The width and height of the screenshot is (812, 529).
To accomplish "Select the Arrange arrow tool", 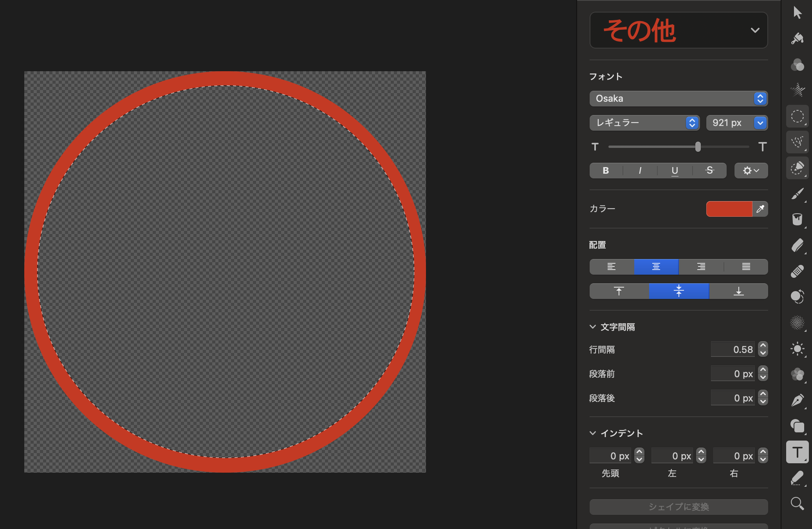I will point(797,13).
